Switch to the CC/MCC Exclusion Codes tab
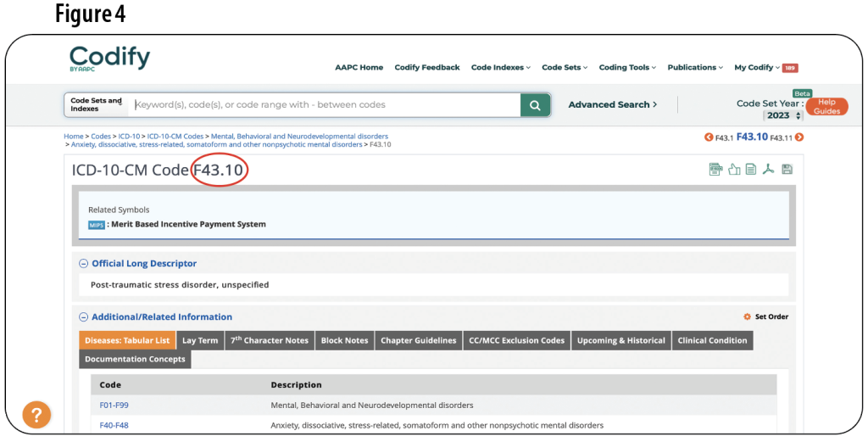Image resolution: width=868 pixels, height=442 pixels. [516, 341]
